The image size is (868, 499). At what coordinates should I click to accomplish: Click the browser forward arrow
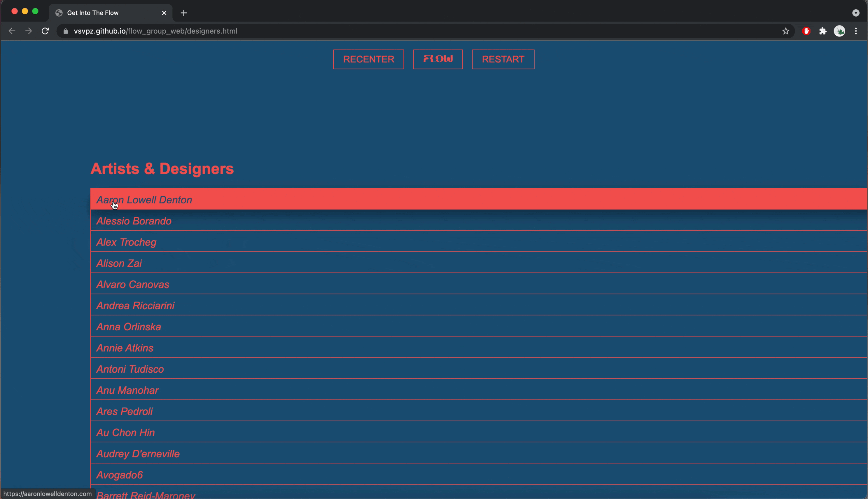(29, 31)
